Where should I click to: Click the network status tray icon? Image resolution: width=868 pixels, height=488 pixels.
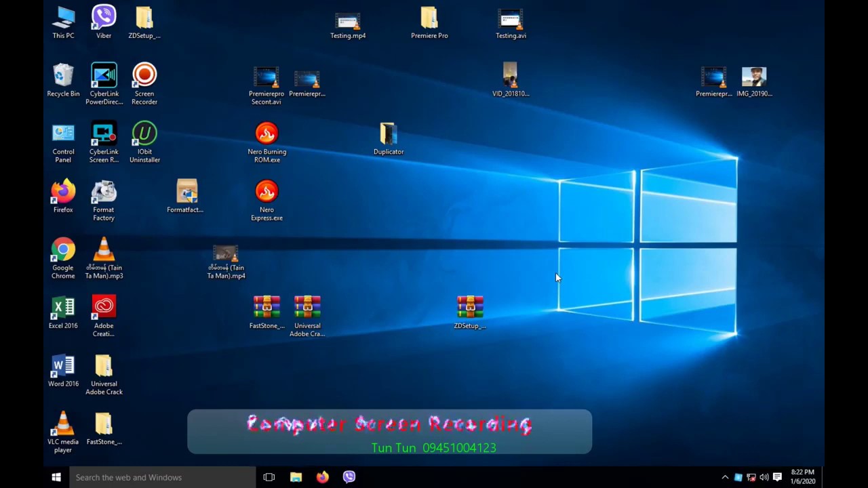[751, 477]
